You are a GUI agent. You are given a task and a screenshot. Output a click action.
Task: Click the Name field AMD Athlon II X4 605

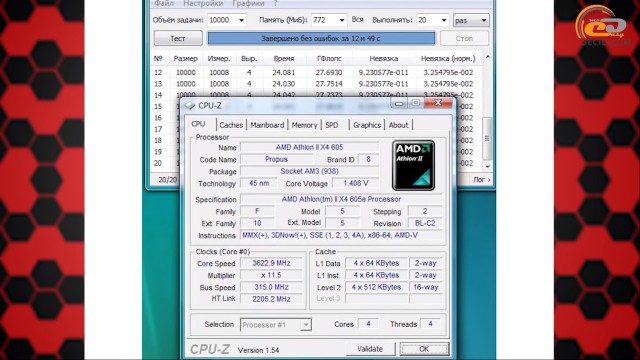309,147
